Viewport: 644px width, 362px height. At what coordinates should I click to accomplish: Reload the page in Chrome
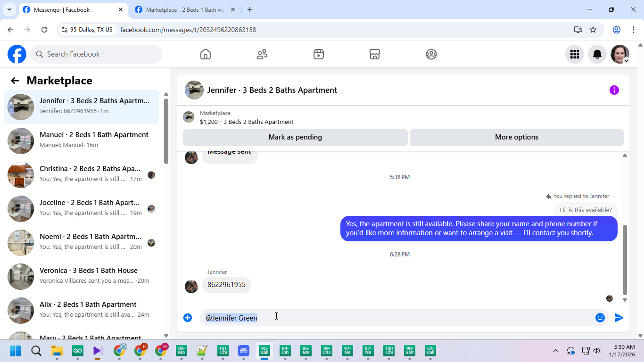tap(44, 30)
